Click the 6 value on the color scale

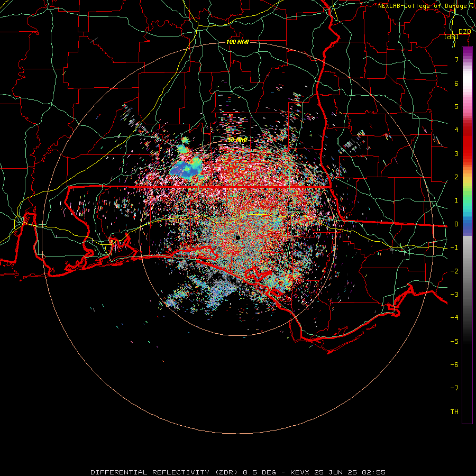tap(456, 83)
